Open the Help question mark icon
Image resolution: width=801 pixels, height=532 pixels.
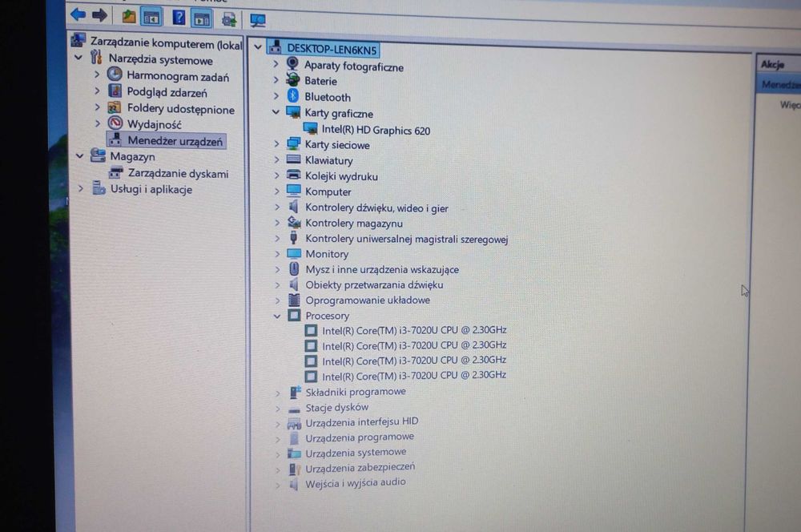pyautogui.click(x=179, y=18)
